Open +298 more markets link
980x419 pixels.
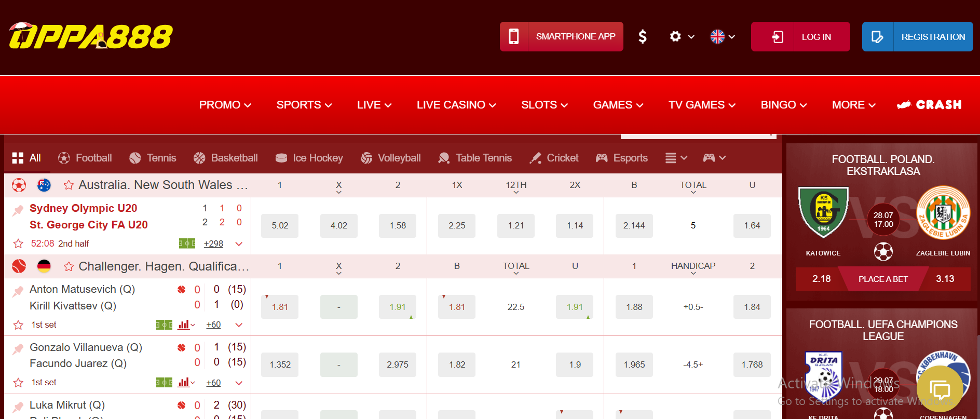tap(213, 244)
